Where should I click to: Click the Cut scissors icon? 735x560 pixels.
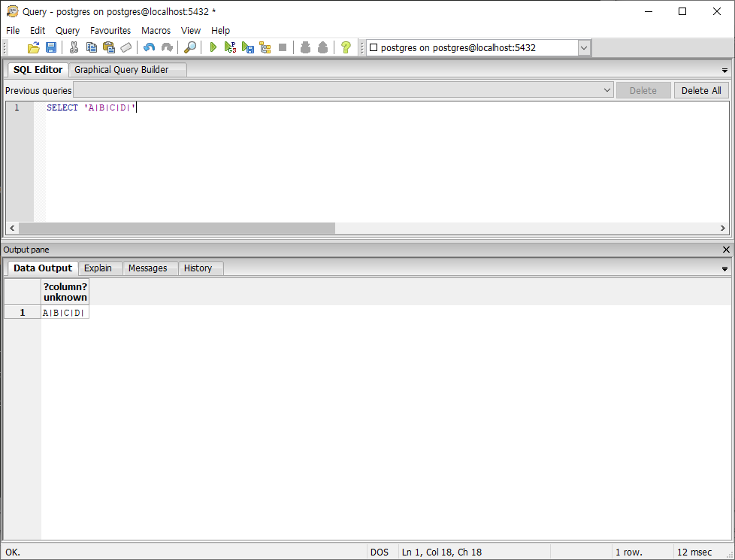74,47
